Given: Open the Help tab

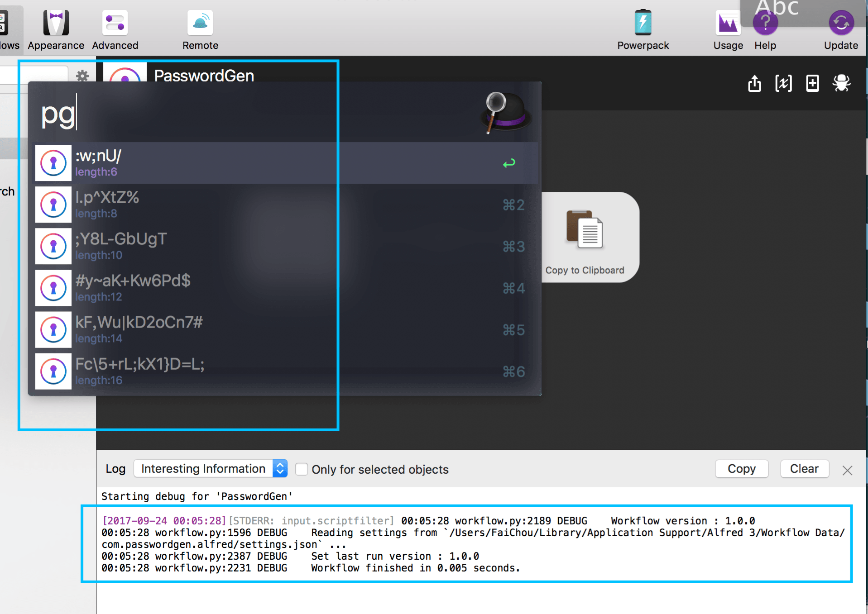Looking at the screenshot, I should point(765,30).
